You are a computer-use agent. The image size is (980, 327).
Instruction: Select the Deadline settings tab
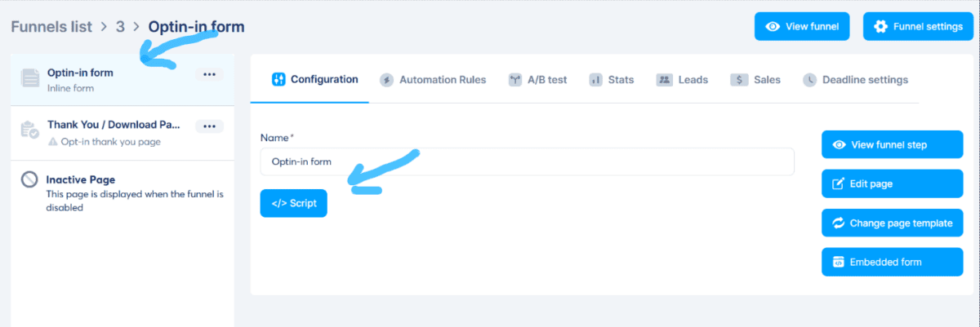click(855, 80)
